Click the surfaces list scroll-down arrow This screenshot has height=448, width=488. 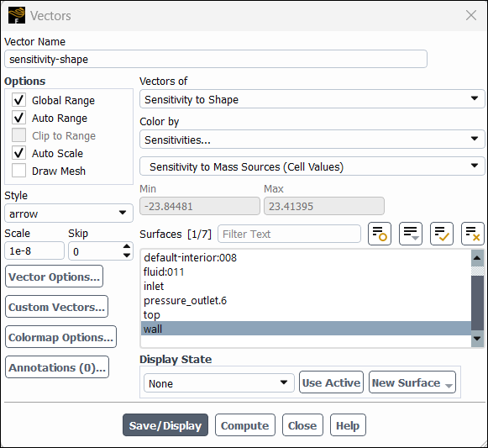477,339
